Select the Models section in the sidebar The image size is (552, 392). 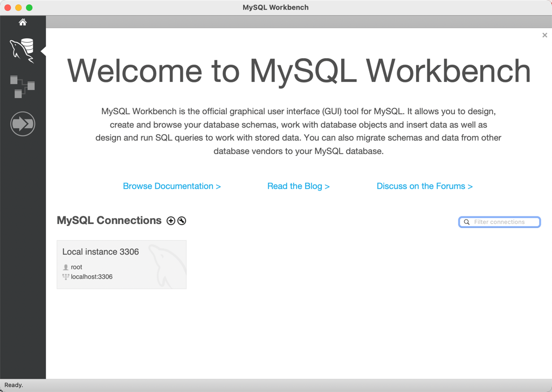click(23, 86)
